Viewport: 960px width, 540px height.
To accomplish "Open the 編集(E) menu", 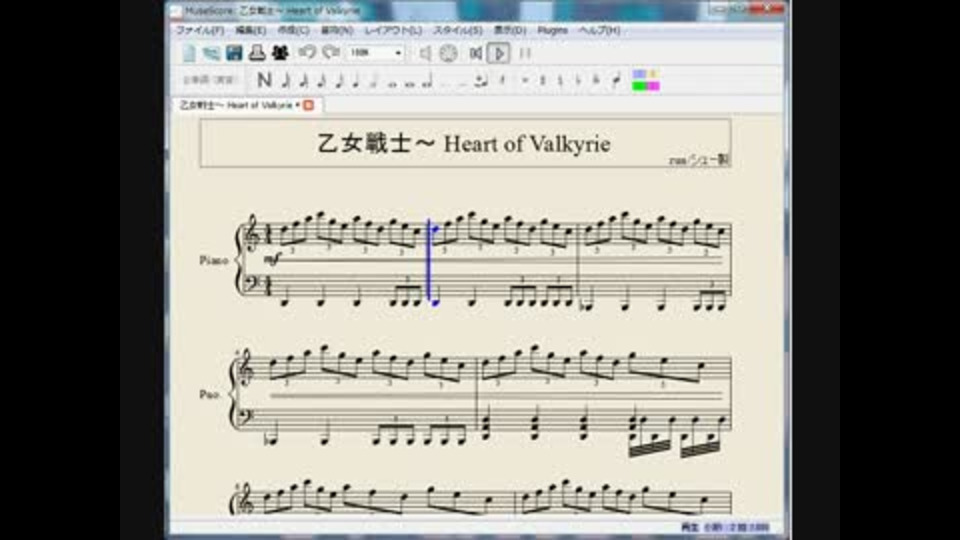I will coord(250,30).
